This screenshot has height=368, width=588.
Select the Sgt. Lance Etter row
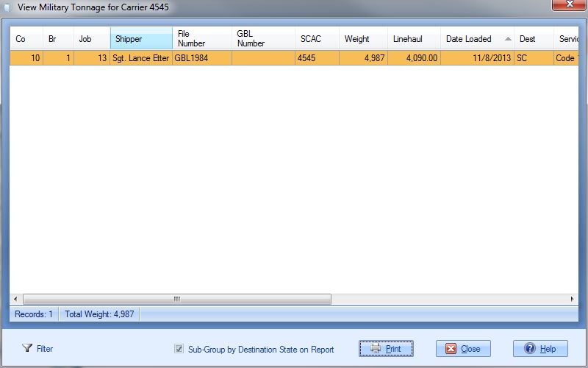coord(140,57)
